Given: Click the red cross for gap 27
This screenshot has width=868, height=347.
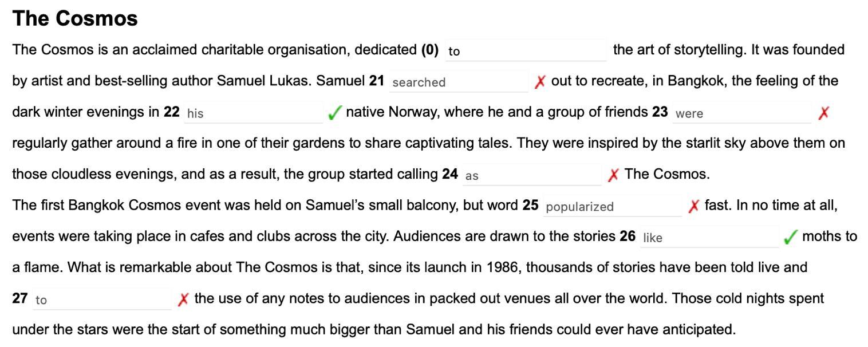Looking at the screenshot, I should coord(183,299).
